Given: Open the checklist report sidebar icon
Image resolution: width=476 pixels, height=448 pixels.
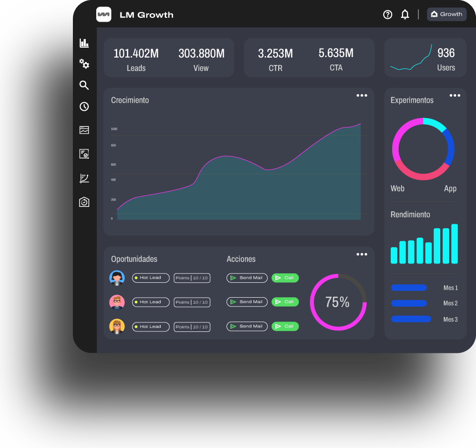Looking at the screenshot, I should pyautogui.click(x=84, y=154).
